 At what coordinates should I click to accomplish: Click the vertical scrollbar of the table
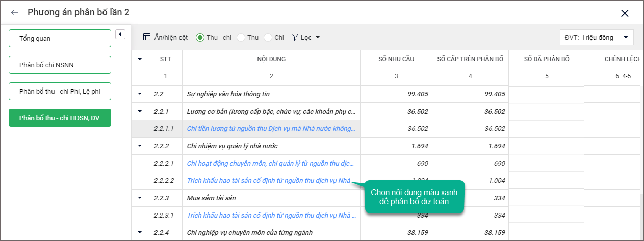[641, 214]
